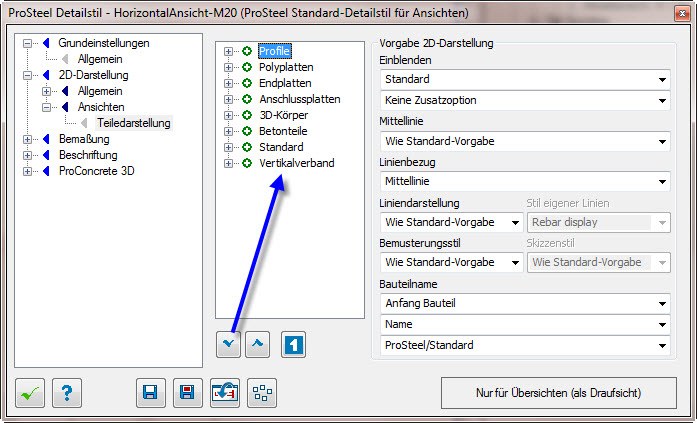The height and width of the screenshot is (423, 697).
Task: Click green plus icon beside Polyplatten
Action: point(247,67)
